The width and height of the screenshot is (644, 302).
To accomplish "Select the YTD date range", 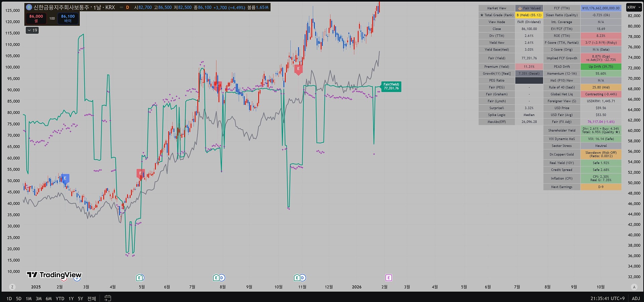I will click(60, 298).
